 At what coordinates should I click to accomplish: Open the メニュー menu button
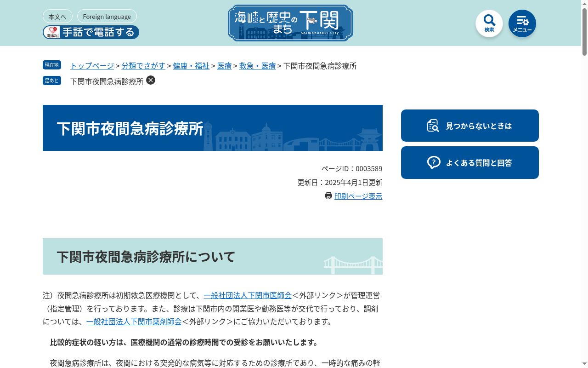(x=522, y=23)
